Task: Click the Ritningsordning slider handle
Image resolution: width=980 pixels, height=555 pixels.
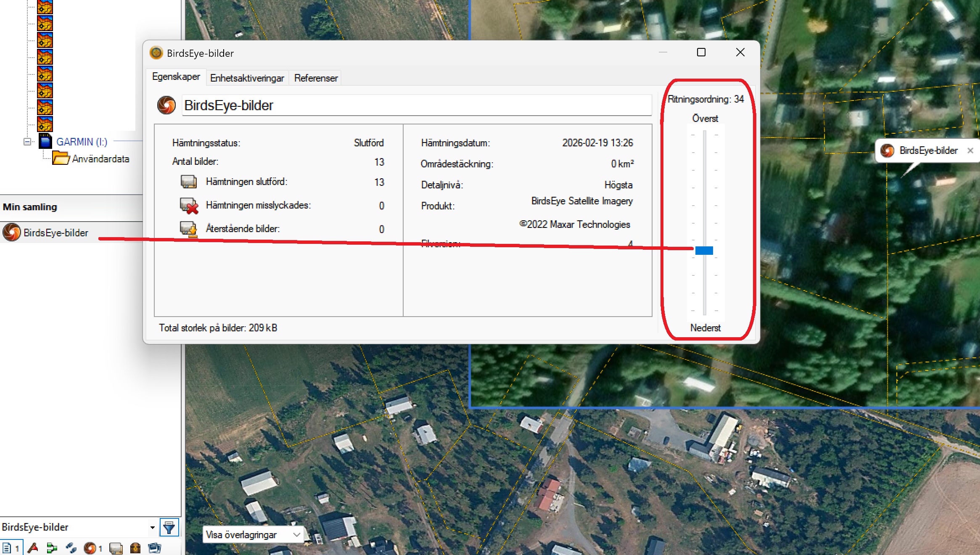Action: pos(704,251)
